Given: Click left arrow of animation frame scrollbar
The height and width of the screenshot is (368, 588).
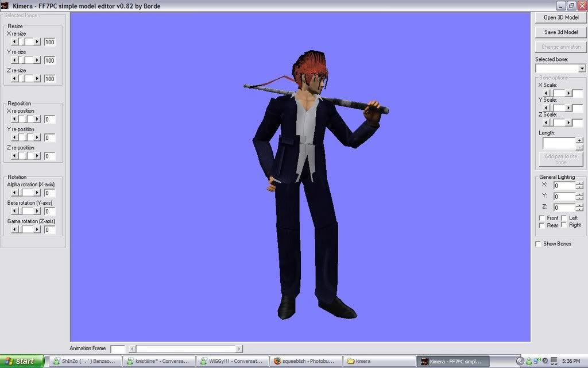Looking at the screenshot, I should pos(132,349).
